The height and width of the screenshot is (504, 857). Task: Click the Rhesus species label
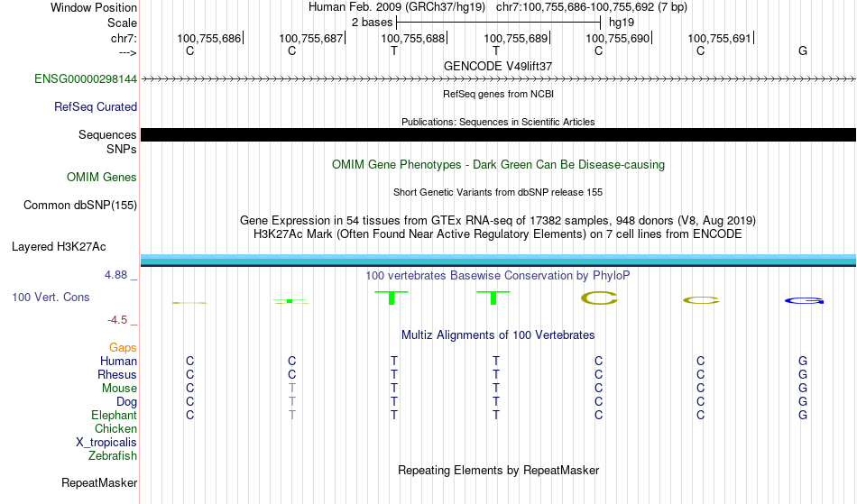(117, 375)
